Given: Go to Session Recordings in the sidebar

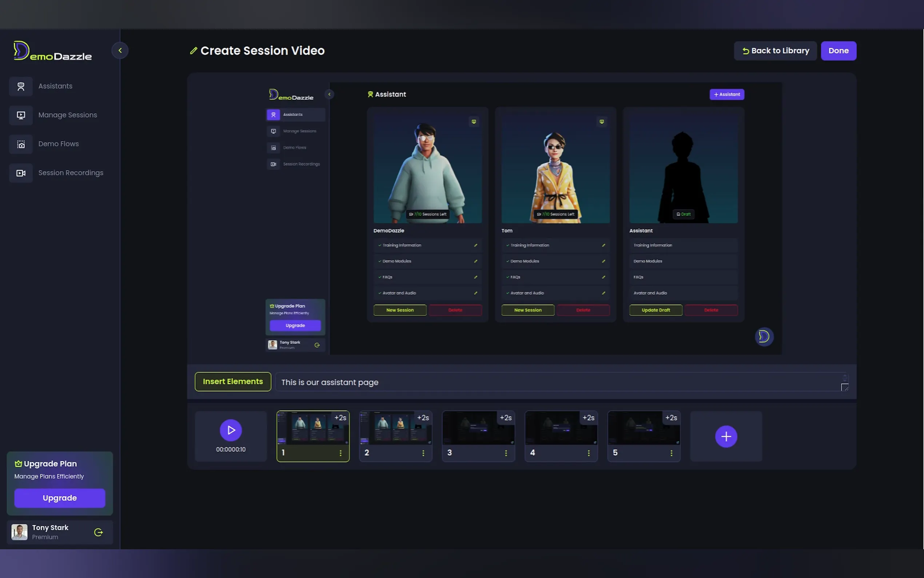Looking at the screenshot, I should coord(71,173).
